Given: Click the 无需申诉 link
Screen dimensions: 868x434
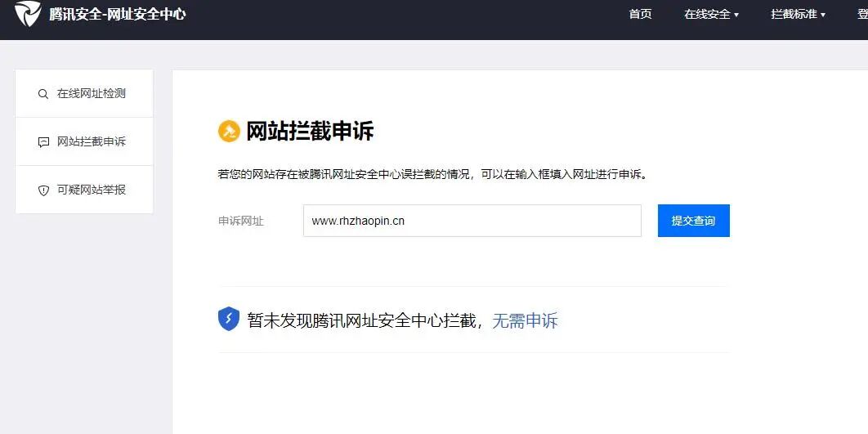Looking at the screenshot, I should (525, 320).
